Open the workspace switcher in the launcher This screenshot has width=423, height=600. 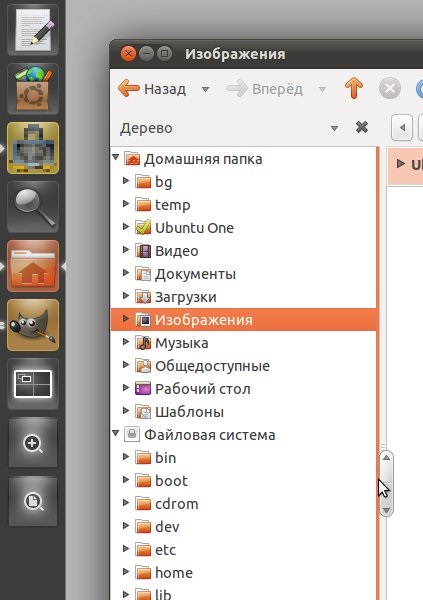(33, 384)
